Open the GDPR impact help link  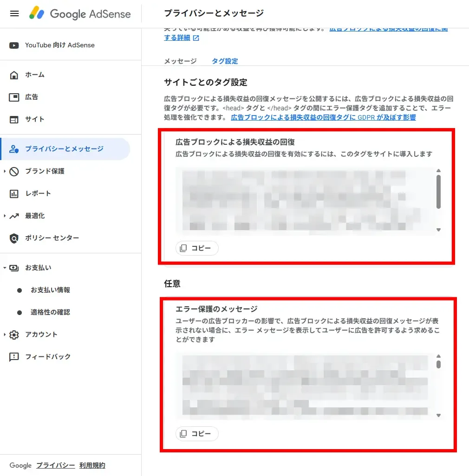pos(323,117)
